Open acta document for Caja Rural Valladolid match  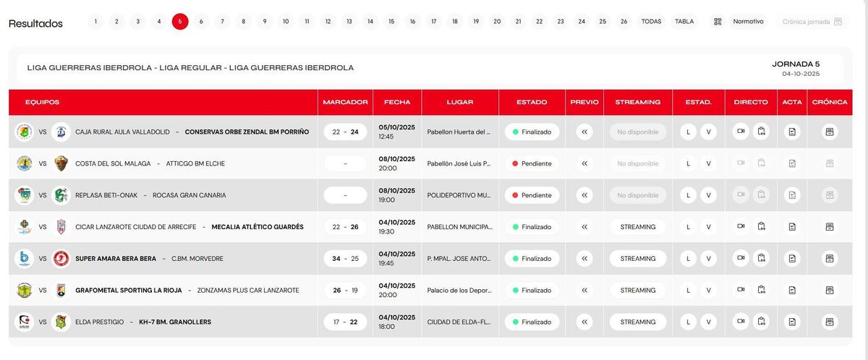coord(792,132)
